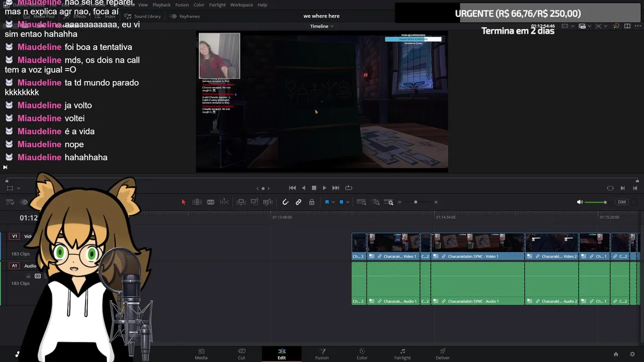Click the zoom out minus icon
This screenshot has width=644, height=362.
[399, 202]
